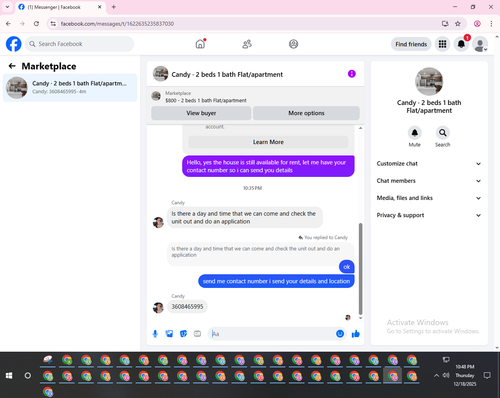Open the Windows search circle on taskbar
This screenshot has height=398, width=500.
point(28,376)
